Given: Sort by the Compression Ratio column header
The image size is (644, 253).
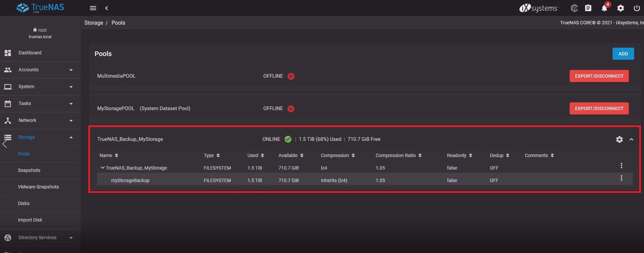Looking at the screenshot, I should 399,155.
